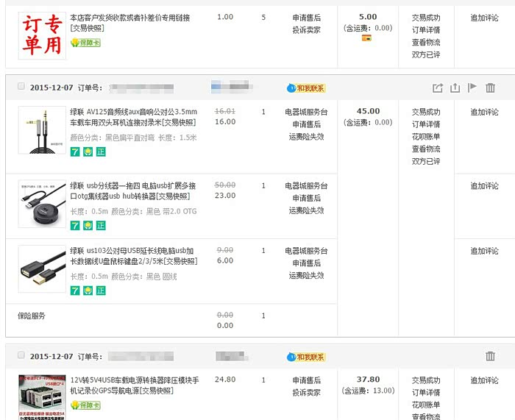Select the checkbox for the car converter order
515x420 pixels.
[x=21, y=356]
